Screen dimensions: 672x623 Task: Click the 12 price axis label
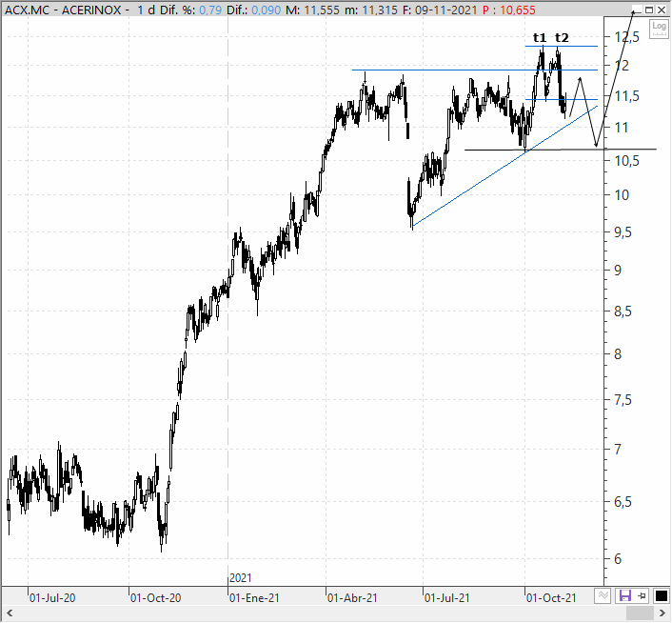[622, 66]
